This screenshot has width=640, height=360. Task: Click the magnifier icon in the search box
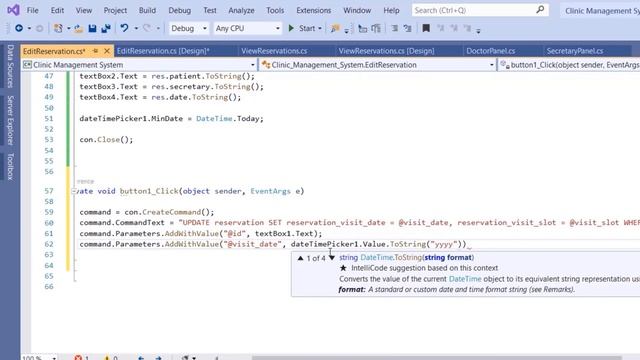[x=540, y=10]
